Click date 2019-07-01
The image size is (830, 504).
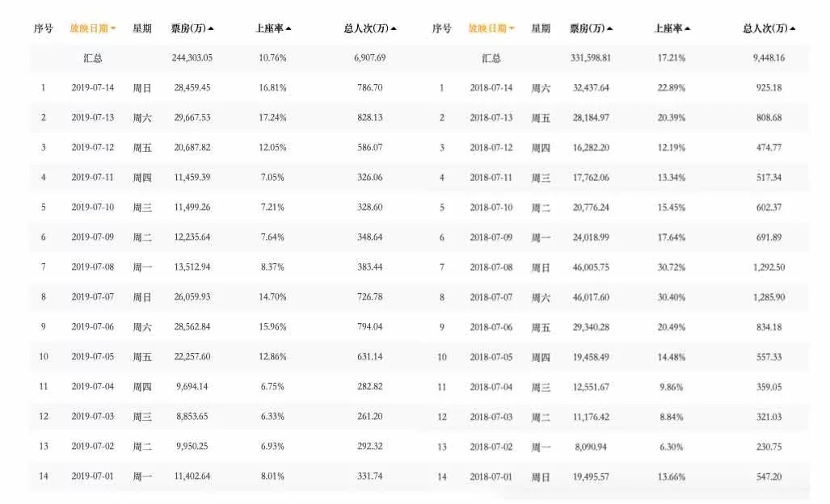point(93,476)
